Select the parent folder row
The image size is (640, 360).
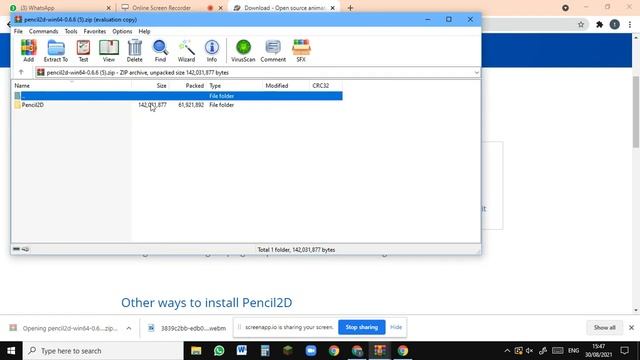[178, 96]
